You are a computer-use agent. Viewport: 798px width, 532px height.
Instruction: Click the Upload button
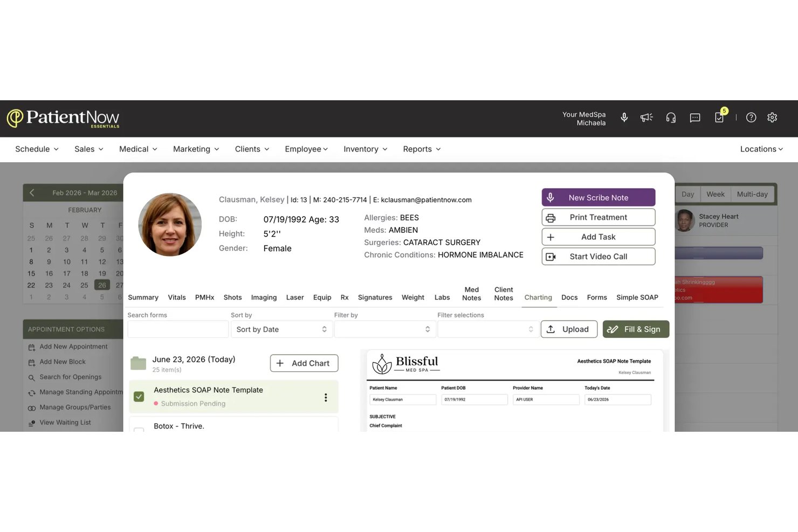point(569,329)
